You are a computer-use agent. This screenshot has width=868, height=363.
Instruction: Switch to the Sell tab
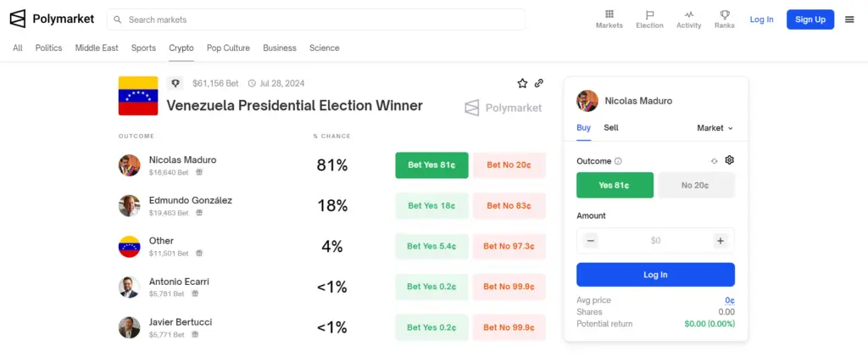click(x=611, y=128)
